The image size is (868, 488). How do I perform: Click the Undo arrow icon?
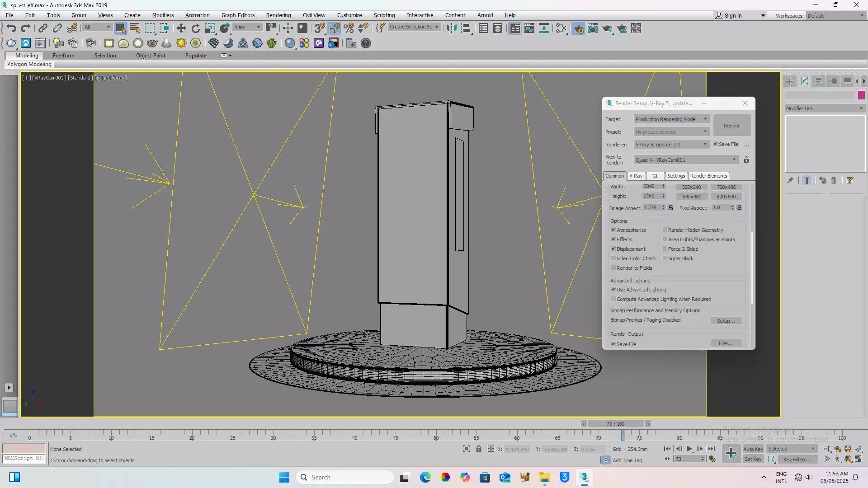coord(11,28)
